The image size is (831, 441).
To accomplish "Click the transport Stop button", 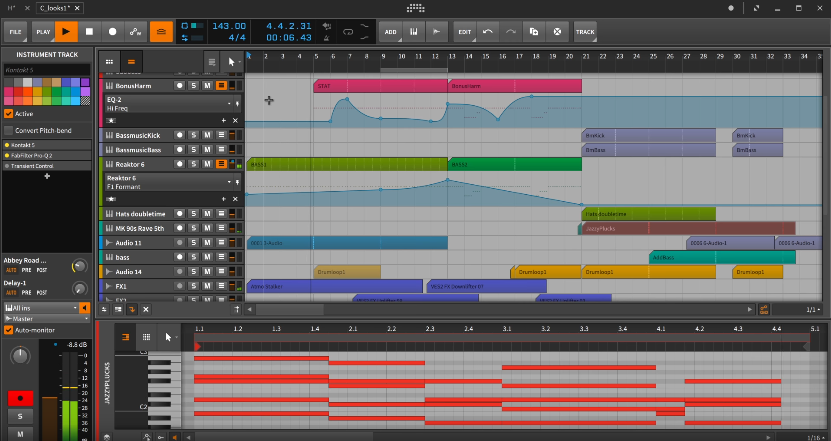I will point(89,32).
